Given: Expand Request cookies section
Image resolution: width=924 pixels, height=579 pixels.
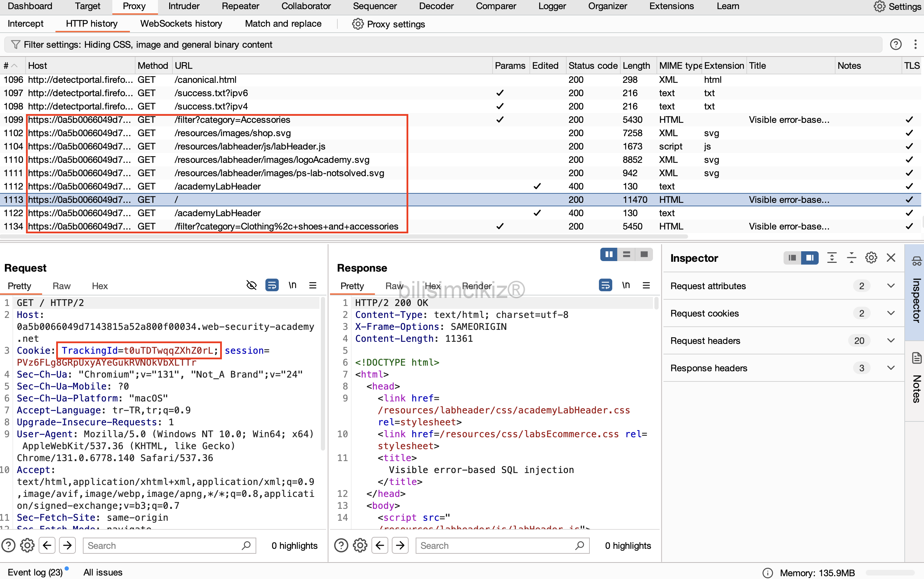Looking at the screenshot, I should pyautogui.click(x=891, y=313).
